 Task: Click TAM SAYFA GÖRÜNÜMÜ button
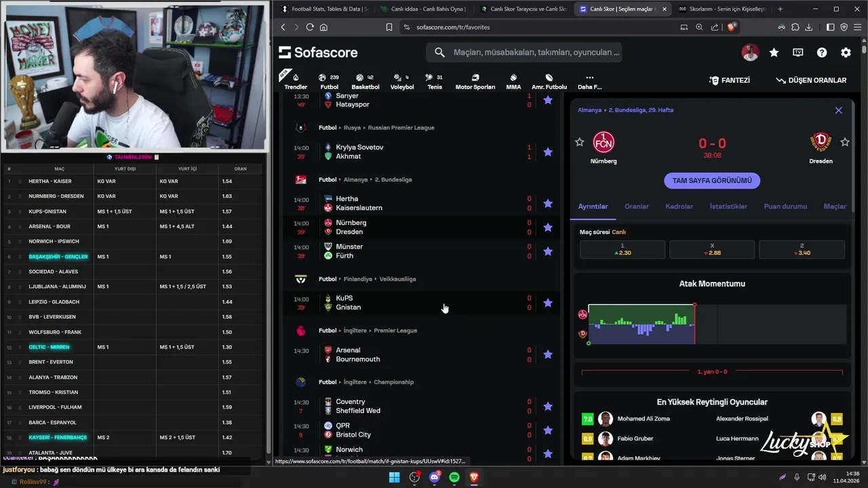coord(712,181)
